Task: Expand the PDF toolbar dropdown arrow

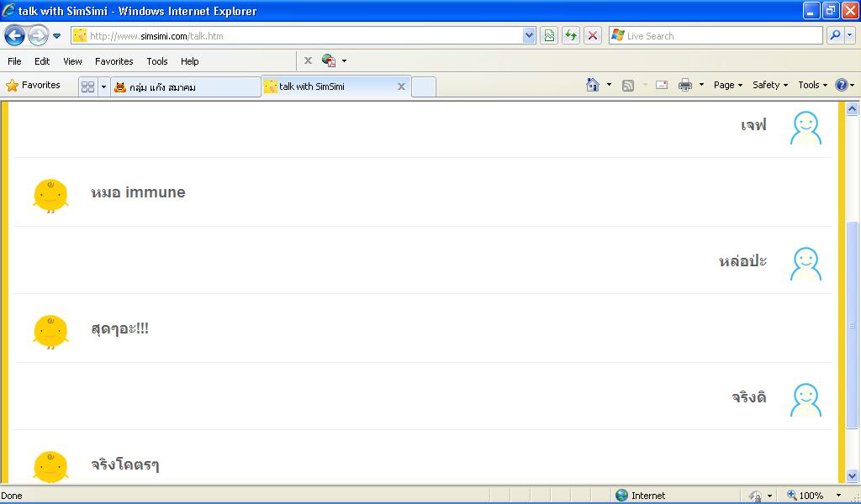Action: pyautogui.click(x=344, y=60)
